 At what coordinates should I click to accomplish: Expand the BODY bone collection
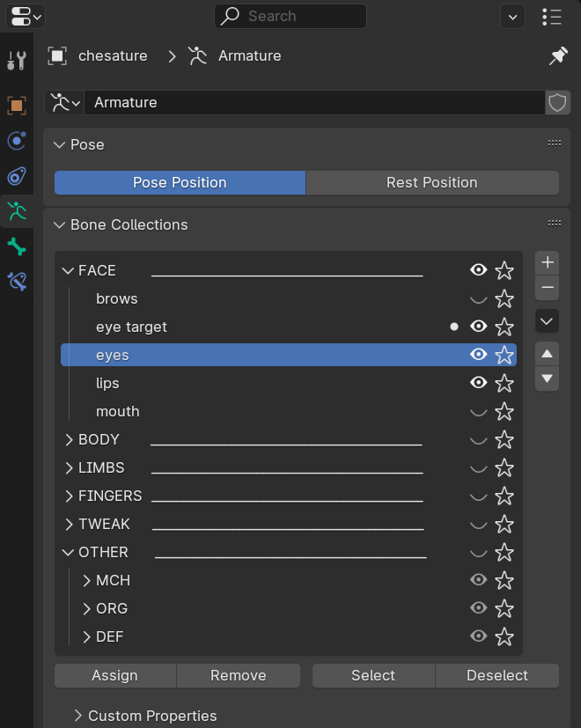69,440
